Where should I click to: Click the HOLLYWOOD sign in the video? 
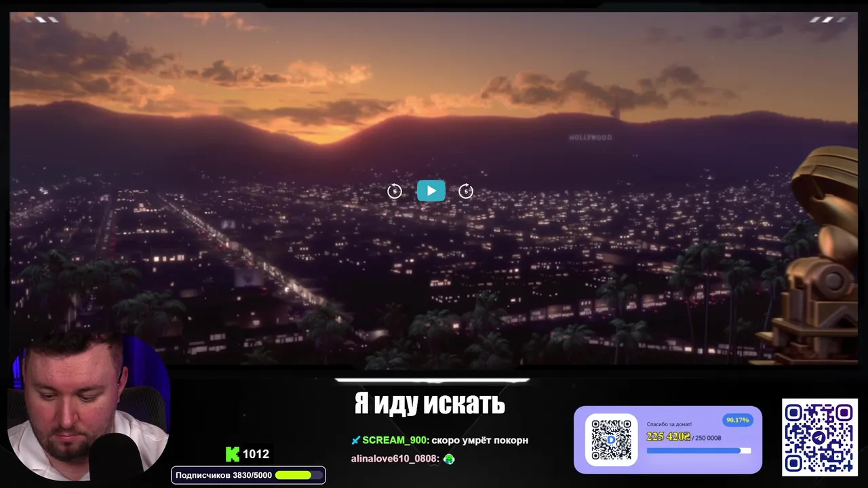pos(590,138)
